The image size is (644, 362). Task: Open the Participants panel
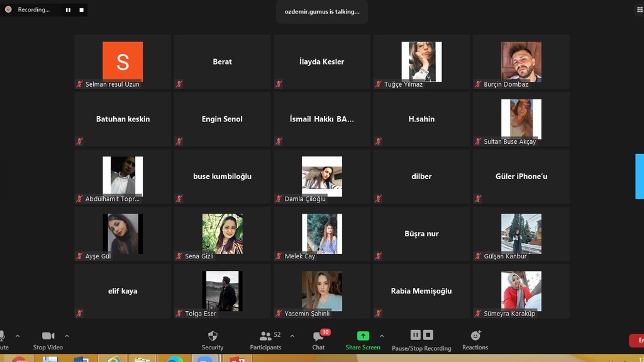point(266,341)
